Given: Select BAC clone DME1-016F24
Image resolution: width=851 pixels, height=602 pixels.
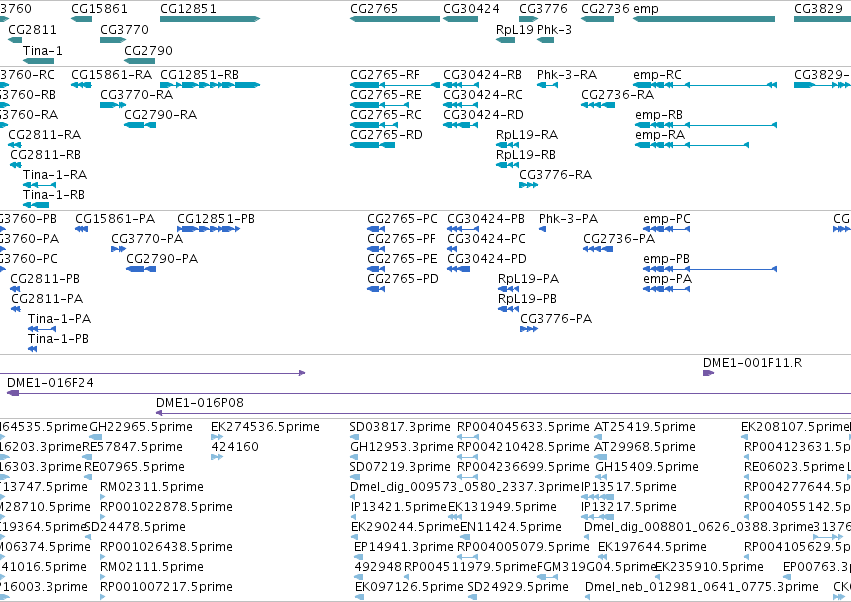Looking at the screenshot, I should (50, 383).
